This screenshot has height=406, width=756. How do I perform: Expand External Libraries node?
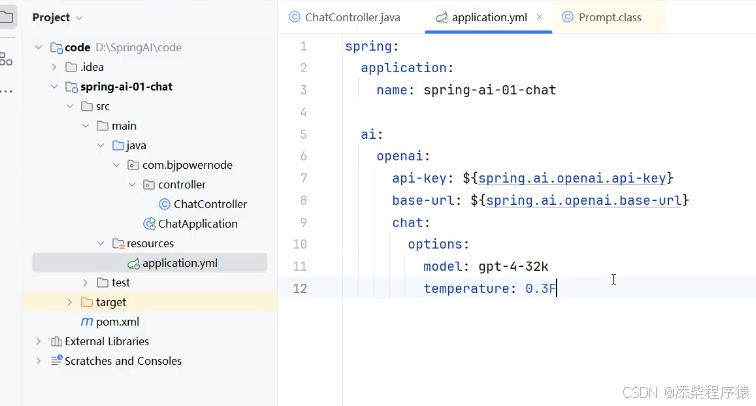pos(39,341)
